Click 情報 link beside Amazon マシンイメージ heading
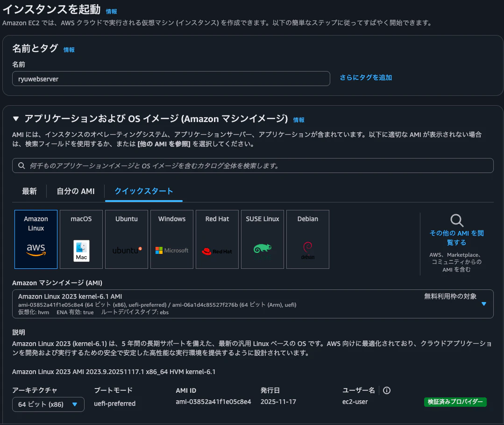 tap(298, 120)
